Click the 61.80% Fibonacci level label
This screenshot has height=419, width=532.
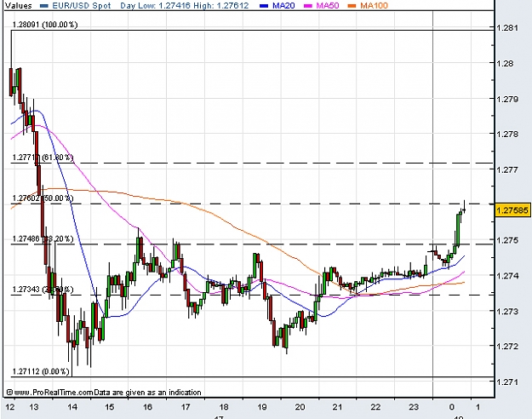[43, 158]
